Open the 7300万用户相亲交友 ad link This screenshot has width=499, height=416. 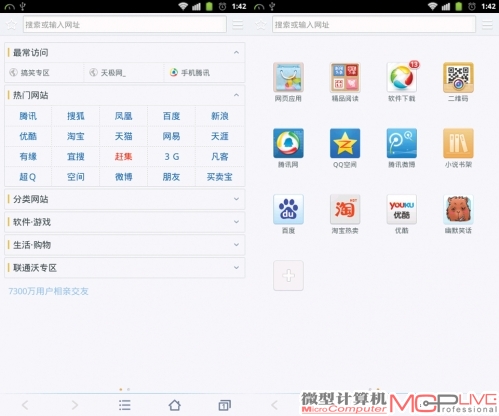tap(48, 291)
